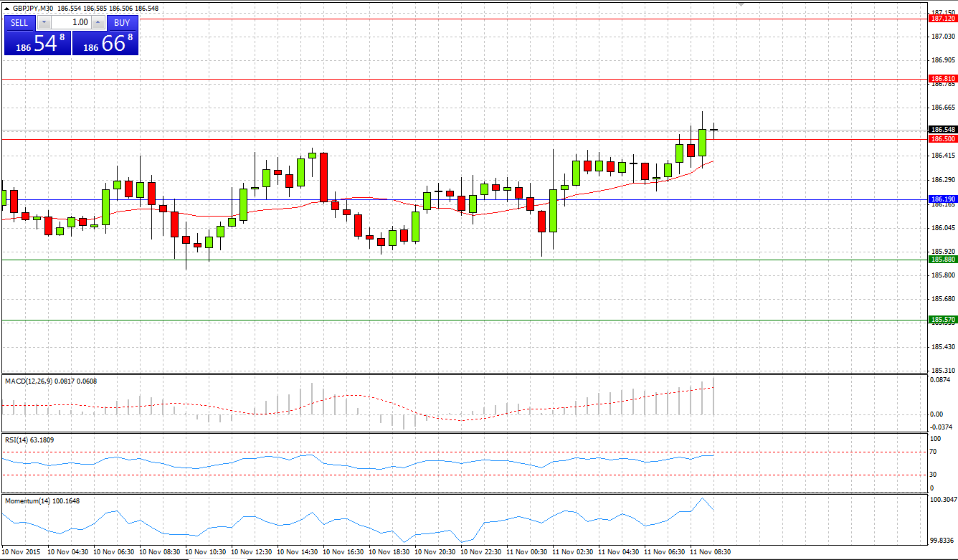Click the RSI(14) 63.1809 indicator label
The height and width of the screenshot is (560, 958).
click(x=29, y=440)
